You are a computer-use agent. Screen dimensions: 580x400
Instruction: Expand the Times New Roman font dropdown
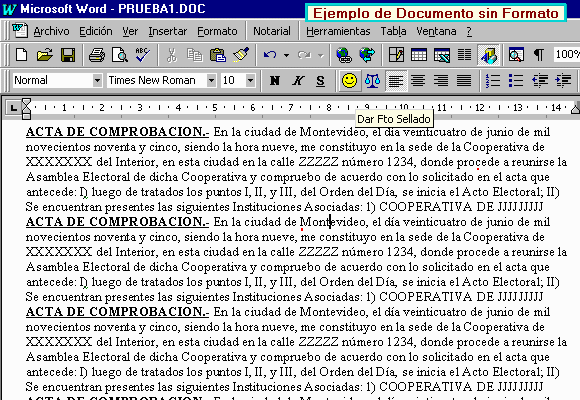coord(211,80)
